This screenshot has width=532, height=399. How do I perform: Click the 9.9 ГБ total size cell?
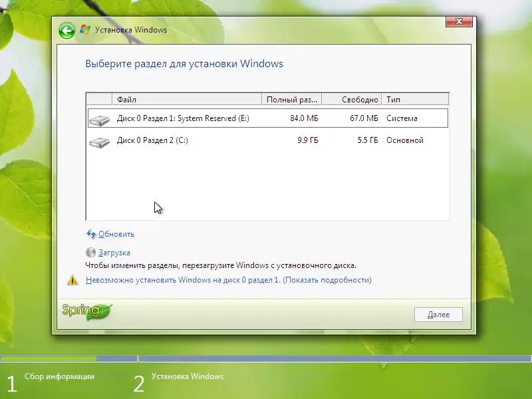308,140
